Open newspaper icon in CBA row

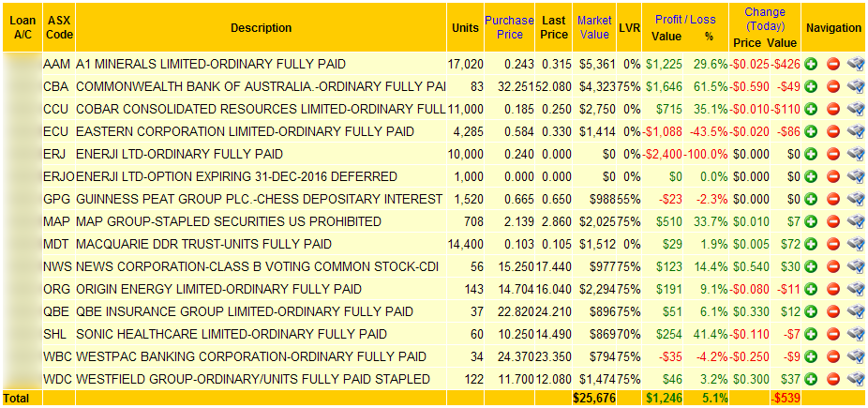[x=856, y=86]
